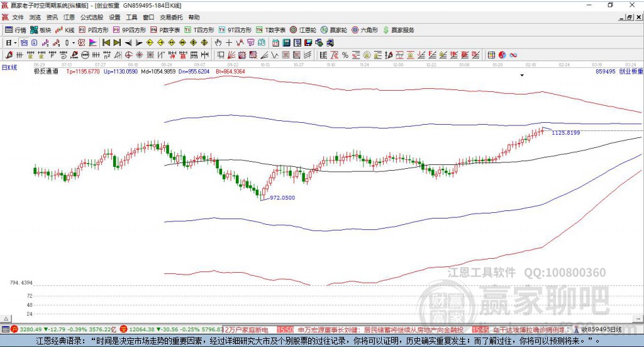Click the T数字表 toolbar button
The image size is (644, 347).
[275, 30]
